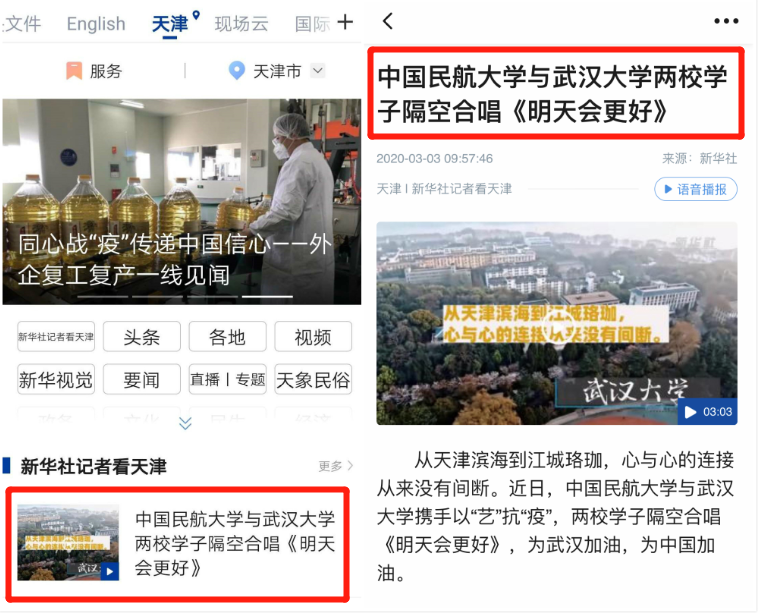Expand more categories with double chevron
The width and height of the screenshot is (759, 616).
185,423
